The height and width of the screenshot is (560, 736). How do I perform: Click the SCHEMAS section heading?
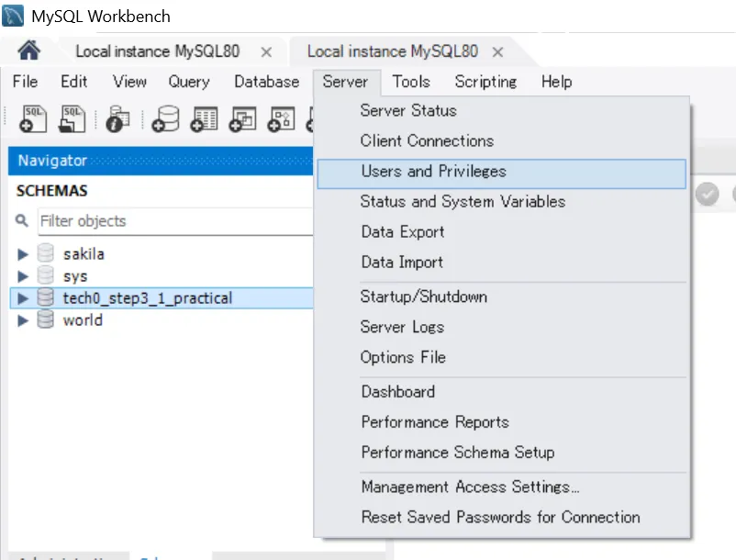[51, 191]
